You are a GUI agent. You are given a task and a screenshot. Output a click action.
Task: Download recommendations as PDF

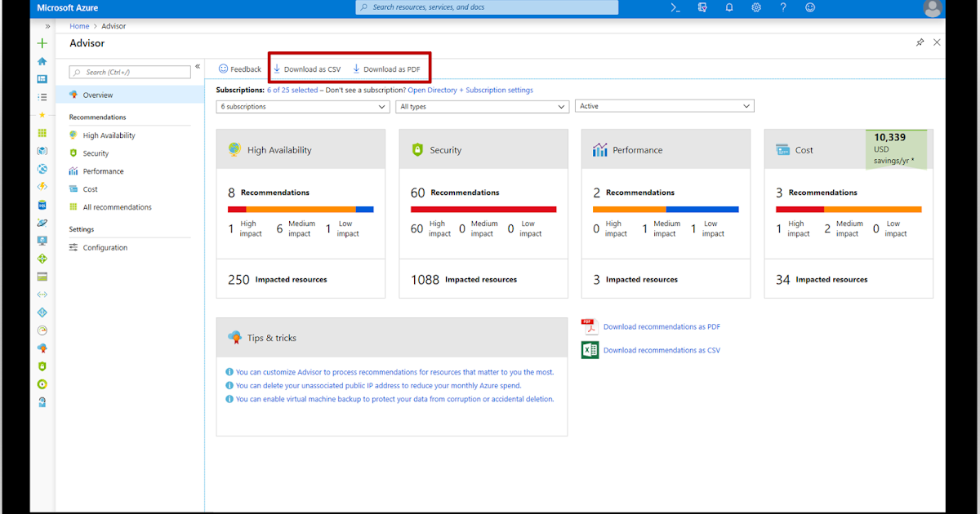(x=661, y=326)
